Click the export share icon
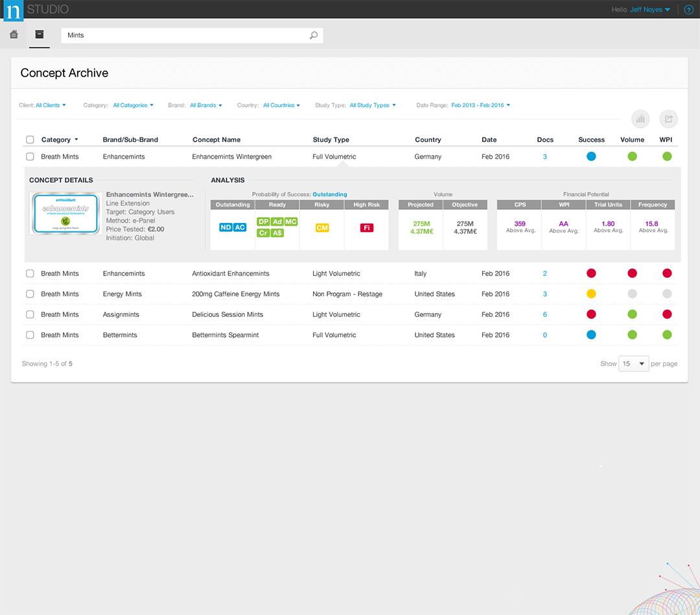 668,119
